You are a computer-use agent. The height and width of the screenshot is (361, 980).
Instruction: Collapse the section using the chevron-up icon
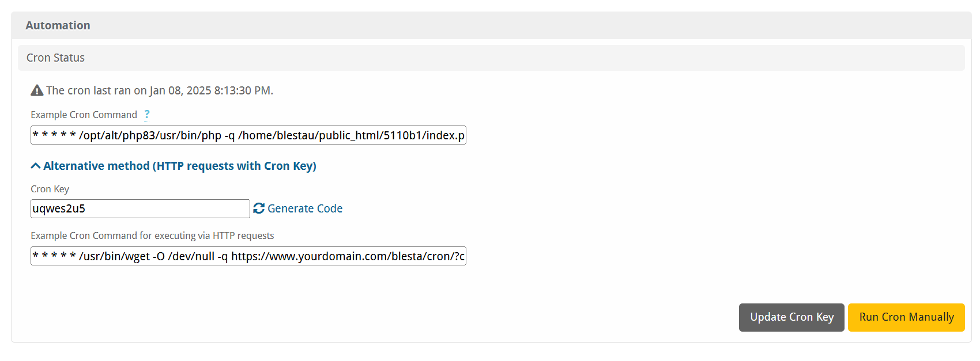(x=36, y=166)
